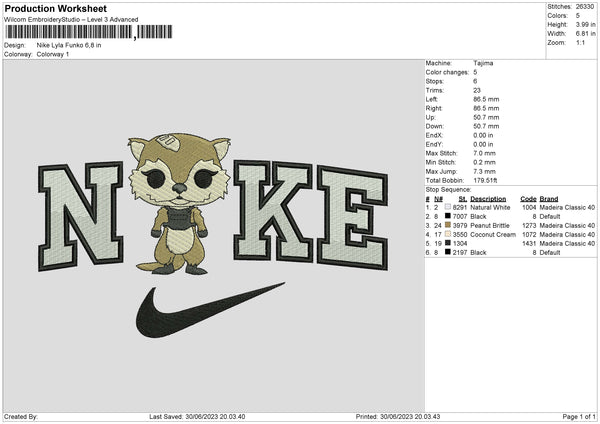Click stitch count '3550' in stop sequence
Viewport: 600px width, 424px height.
click(x=460, y=234)
